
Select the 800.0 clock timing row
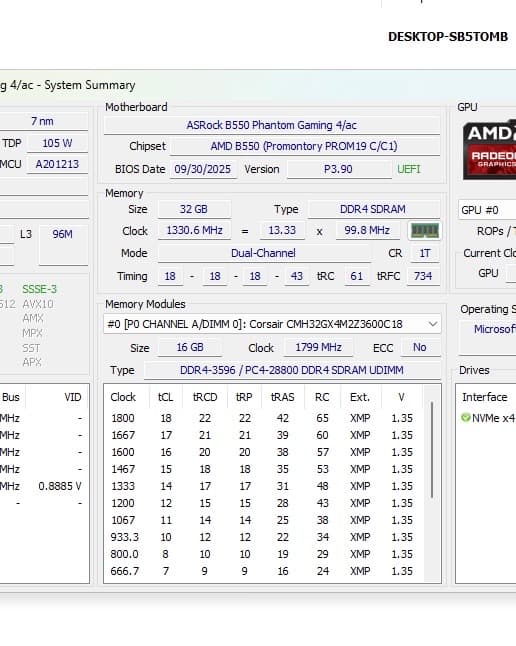[264, 554]
